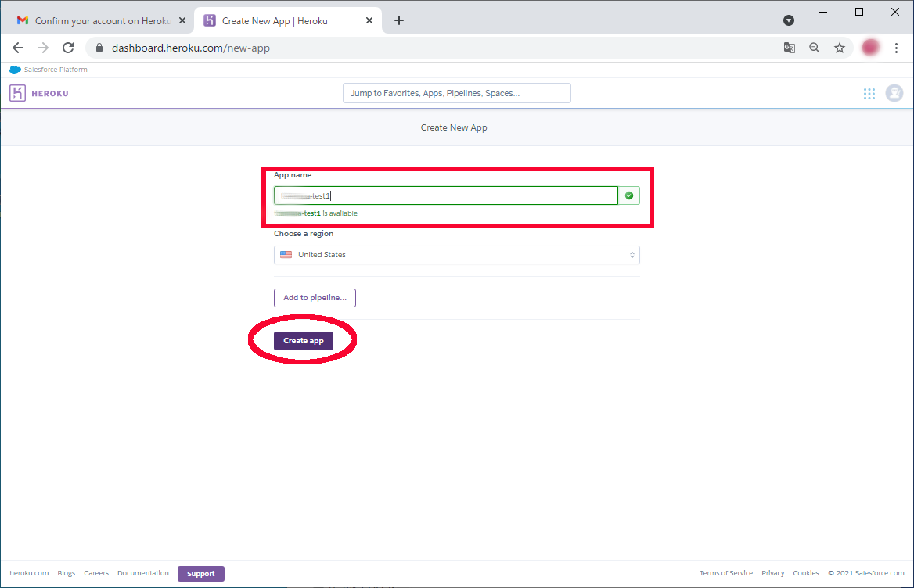Screen dimensions: 914x588
Task: Click the Jump to Favorites search box
Action: 456,93
